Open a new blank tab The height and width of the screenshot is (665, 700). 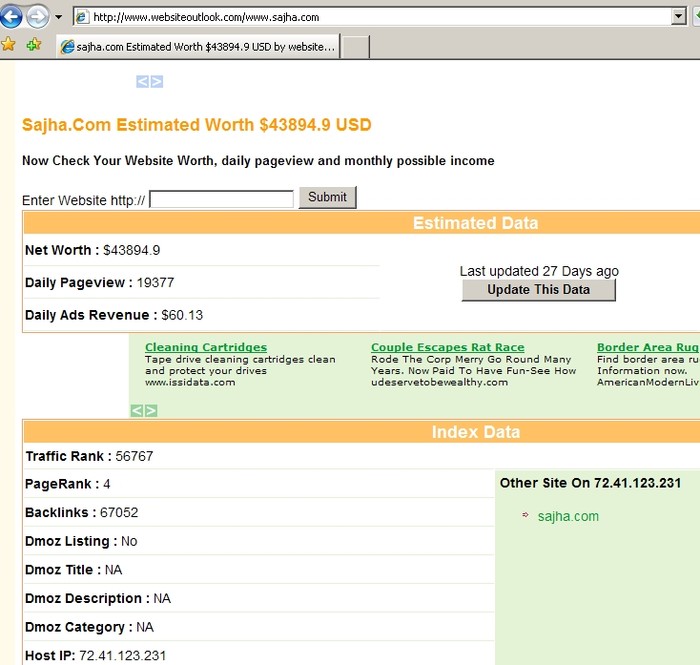tap(355, 46)
